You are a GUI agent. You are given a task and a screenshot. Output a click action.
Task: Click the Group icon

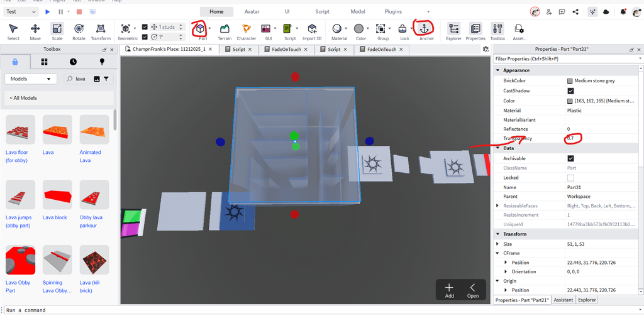[380, 29]
